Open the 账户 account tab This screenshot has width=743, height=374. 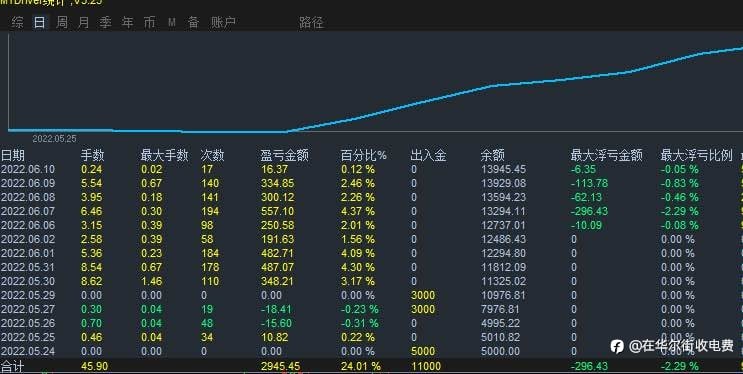pos(223,22)
